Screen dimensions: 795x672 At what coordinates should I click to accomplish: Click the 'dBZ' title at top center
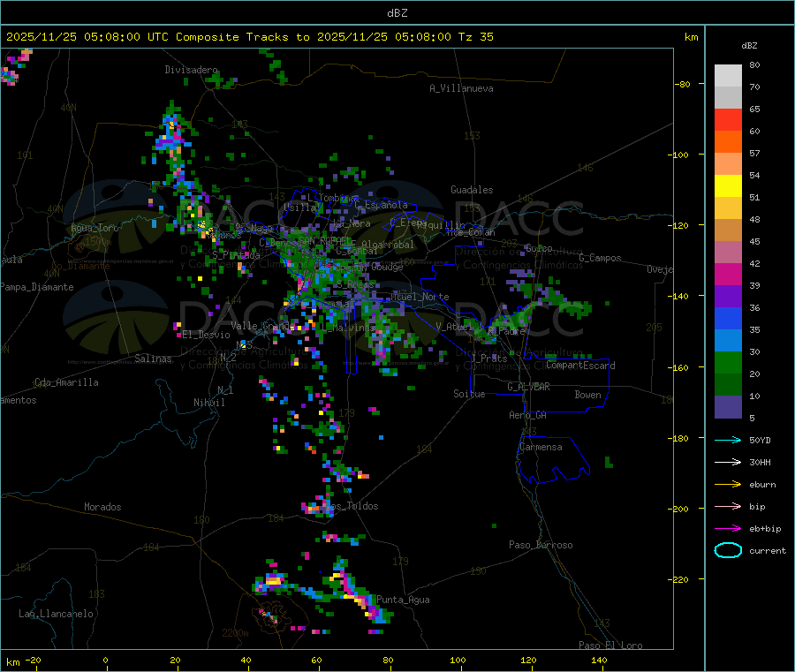(x=397, y=12)
